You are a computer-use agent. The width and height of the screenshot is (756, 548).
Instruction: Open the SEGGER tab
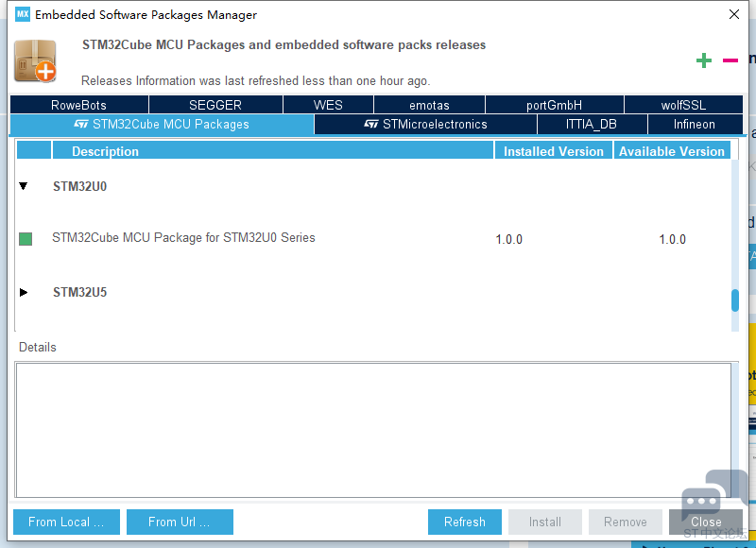pos(215,105)
